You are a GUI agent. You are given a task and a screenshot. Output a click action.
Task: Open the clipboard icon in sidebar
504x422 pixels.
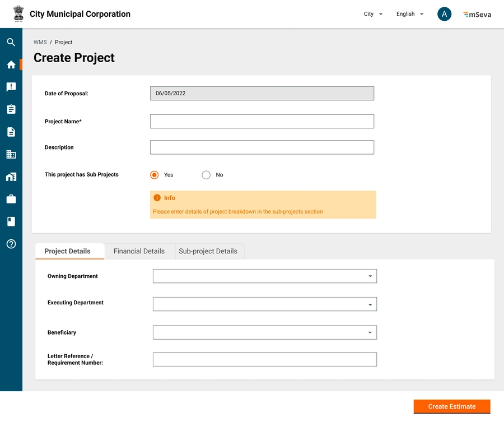pyautogui.click(x=11, y=109)
